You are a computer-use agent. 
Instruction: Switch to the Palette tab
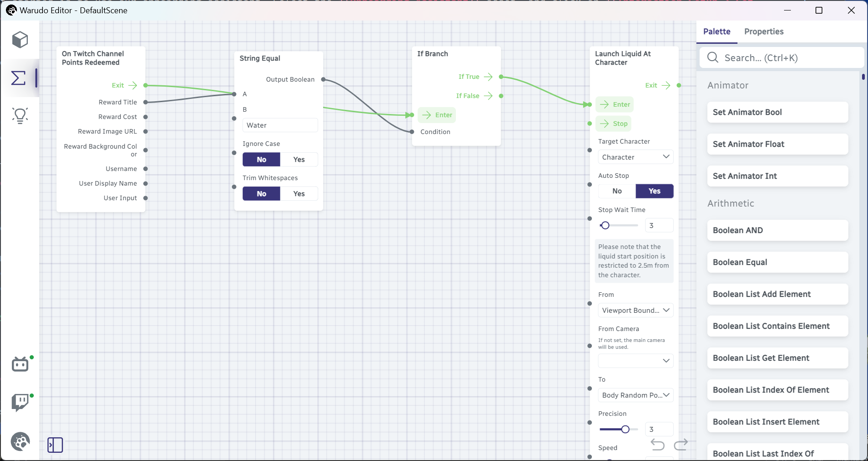716,31
